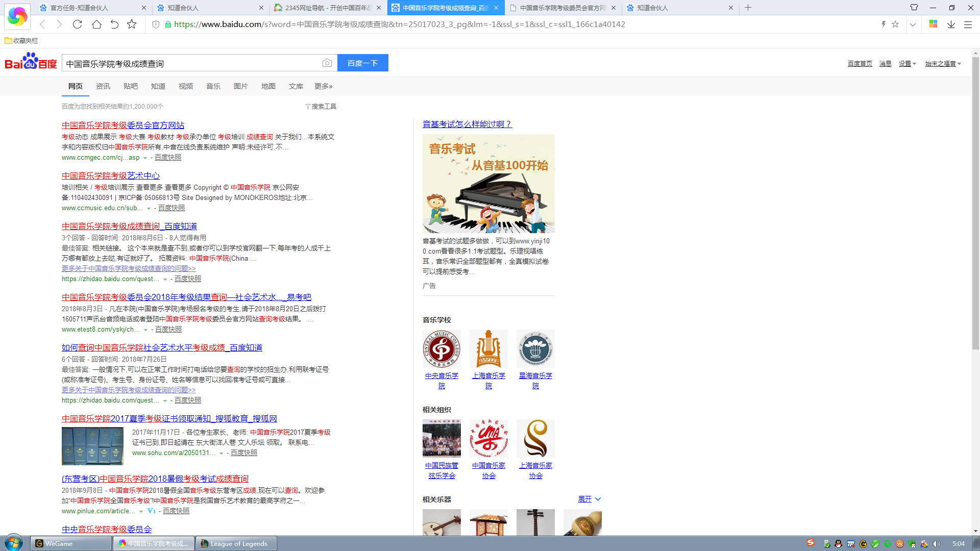The height and width of the screenshot is (551, 980).
Task: Open the result 中国音乐学院考级艺术中心
Action: (x=111, y=176)
